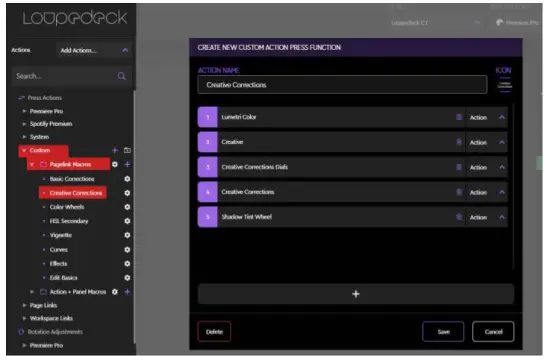Open Action dropdown for step 4 Creative Corrections
Viewport: 550px width, 360px height.
click(x=487, y=192)
